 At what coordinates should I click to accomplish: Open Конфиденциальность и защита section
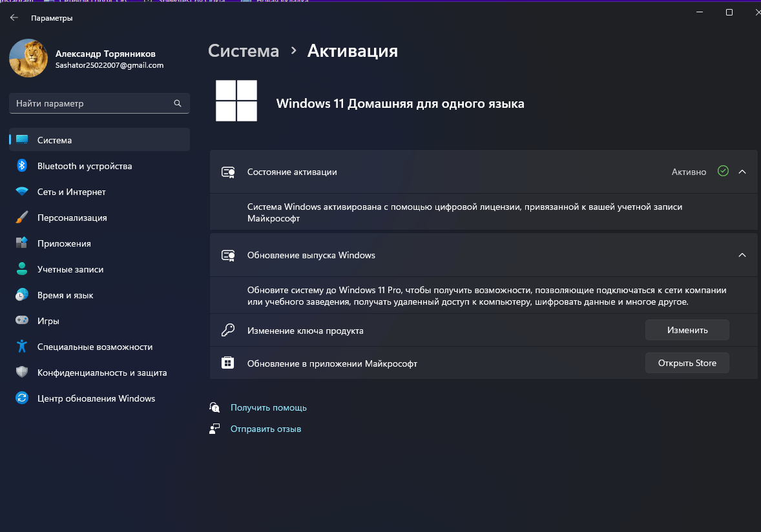99,373
